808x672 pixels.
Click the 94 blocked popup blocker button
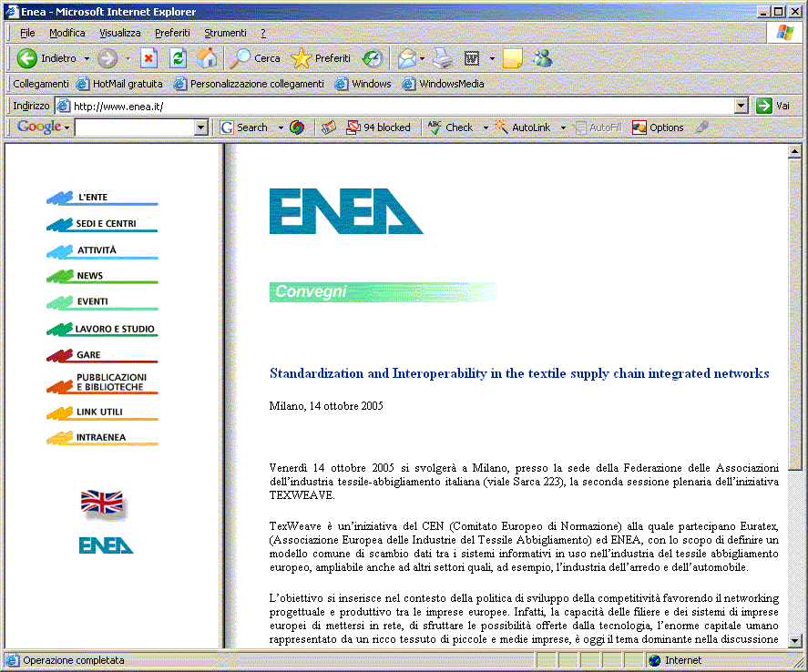click(x=378, y=127)
